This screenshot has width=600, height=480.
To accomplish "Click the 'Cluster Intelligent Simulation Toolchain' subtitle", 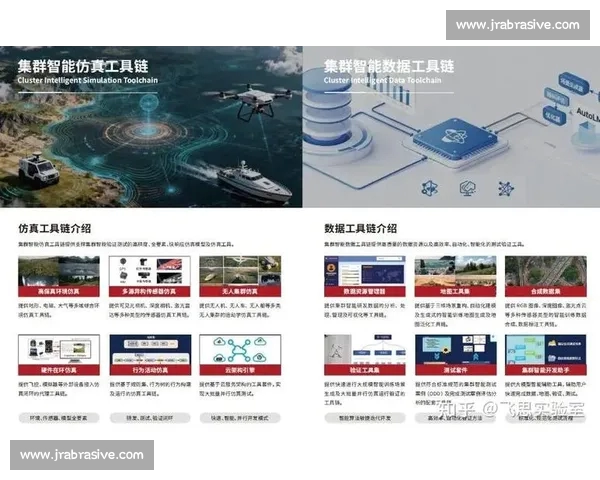I will point(88,80).
